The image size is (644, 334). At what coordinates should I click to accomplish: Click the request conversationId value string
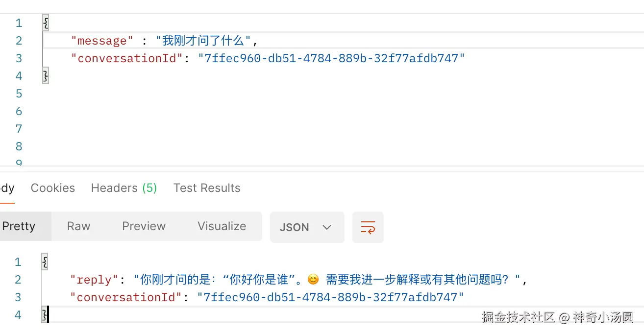(x=331, y=58)
